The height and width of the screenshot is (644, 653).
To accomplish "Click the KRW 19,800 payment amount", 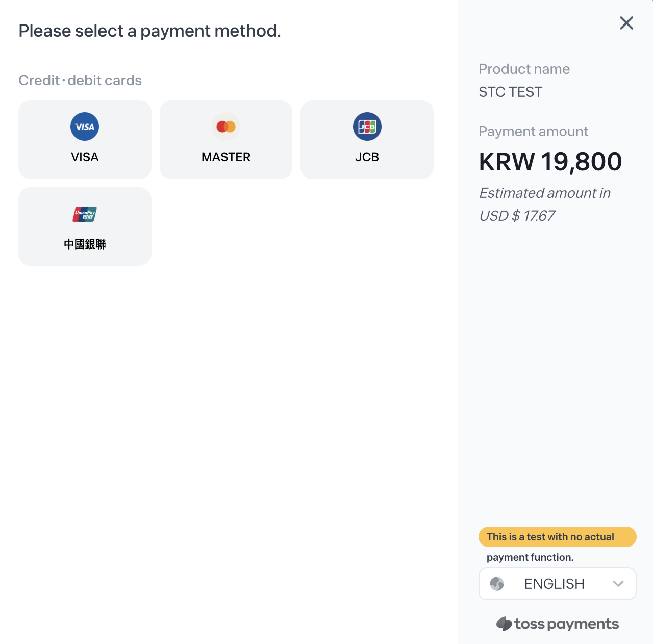I will coord(550,162).
